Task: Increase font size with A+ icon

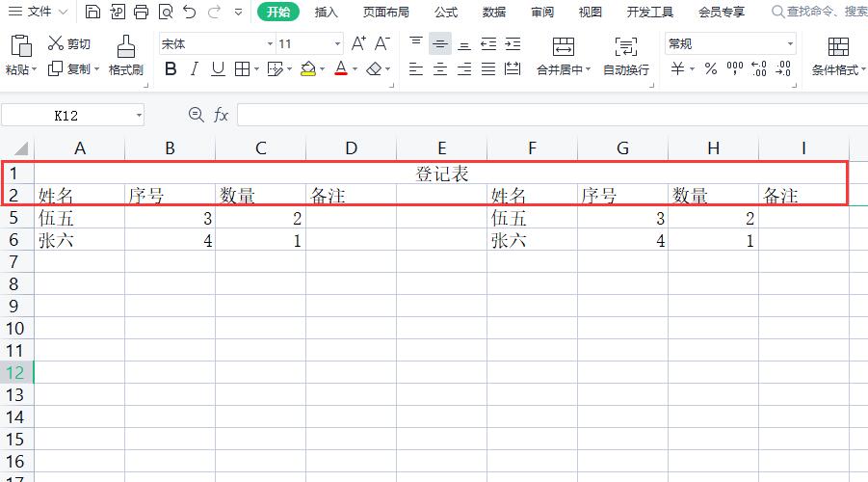Action: (358, 43)
